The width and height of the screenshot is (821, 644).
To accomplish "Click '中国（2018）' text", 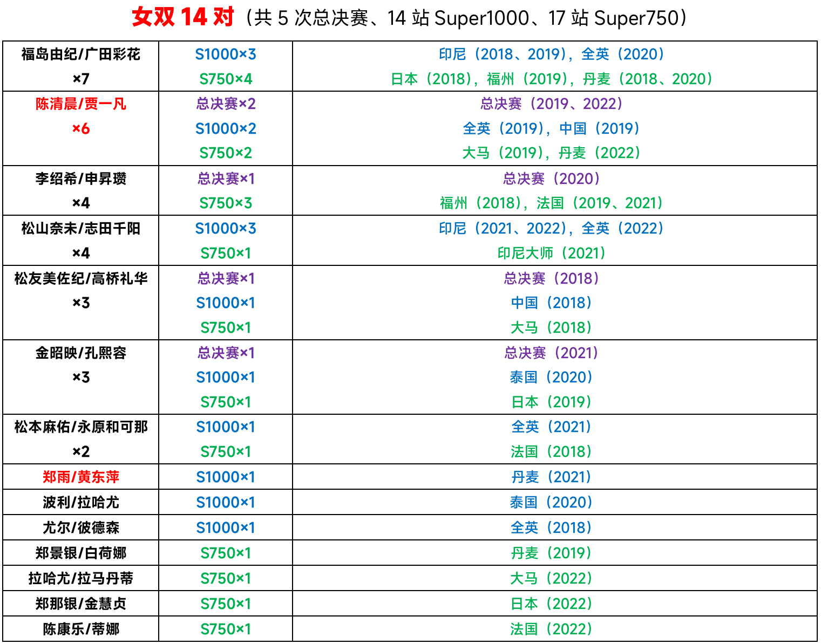I will pyautogui.click(x=552, y=303).
